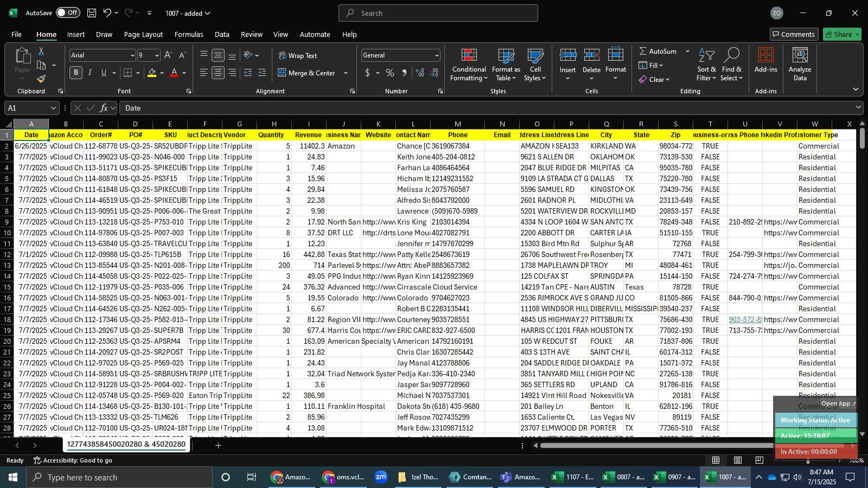Apply Percent Style format
868x488 pixels.
(390, 73)
